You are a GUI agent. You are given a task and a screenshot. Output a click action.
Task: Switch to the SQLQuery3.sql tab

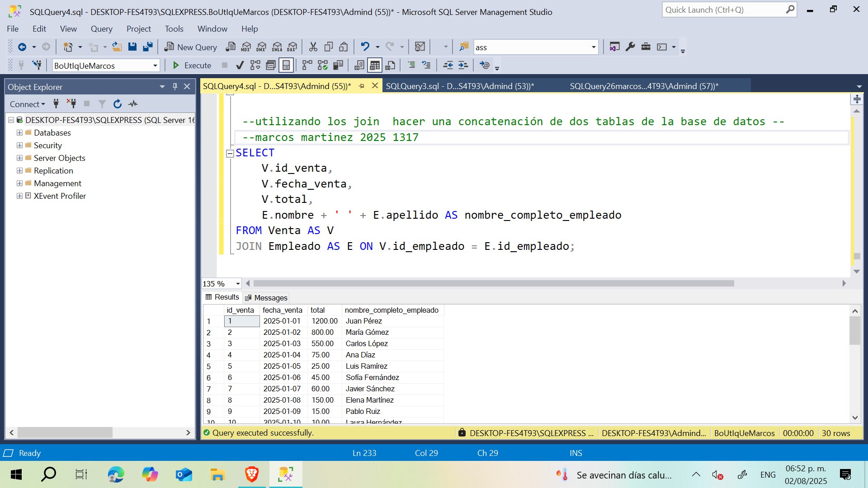tap(460, 86)
